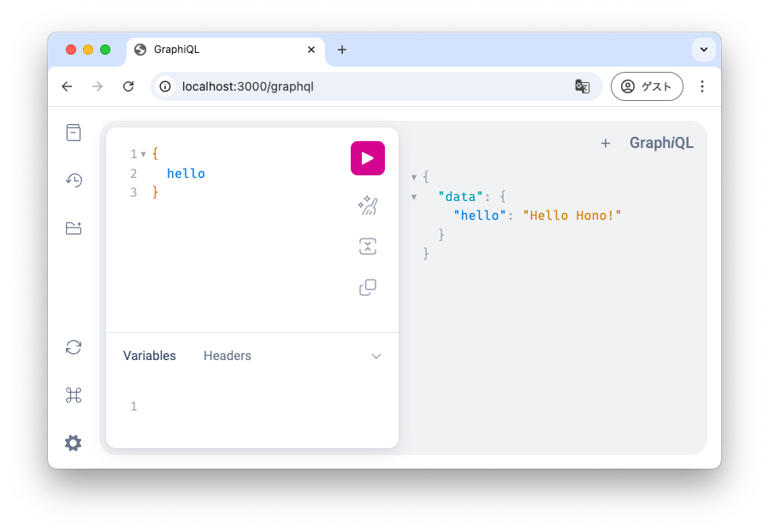Go back in the browser
769x532 pixels.
click(68, 86)
